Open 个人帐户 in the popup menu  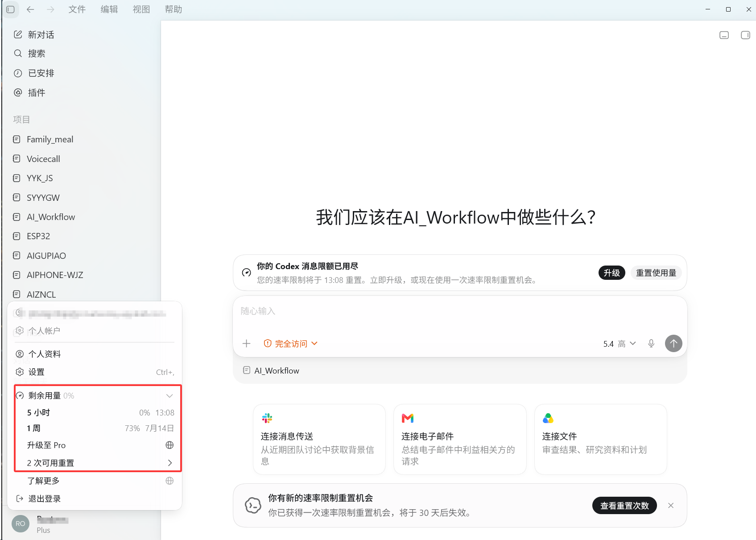(x=95, y=331)
